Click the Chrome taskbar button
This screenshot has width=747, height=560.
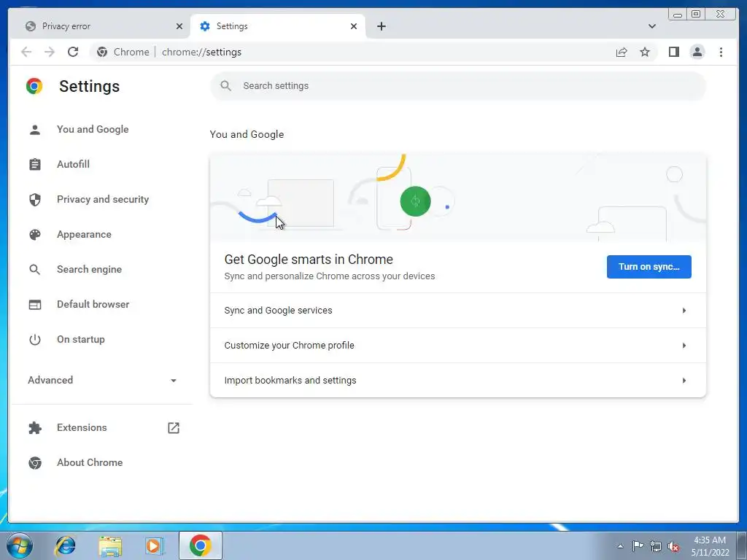pyautogui.click(x=200, y=545)
